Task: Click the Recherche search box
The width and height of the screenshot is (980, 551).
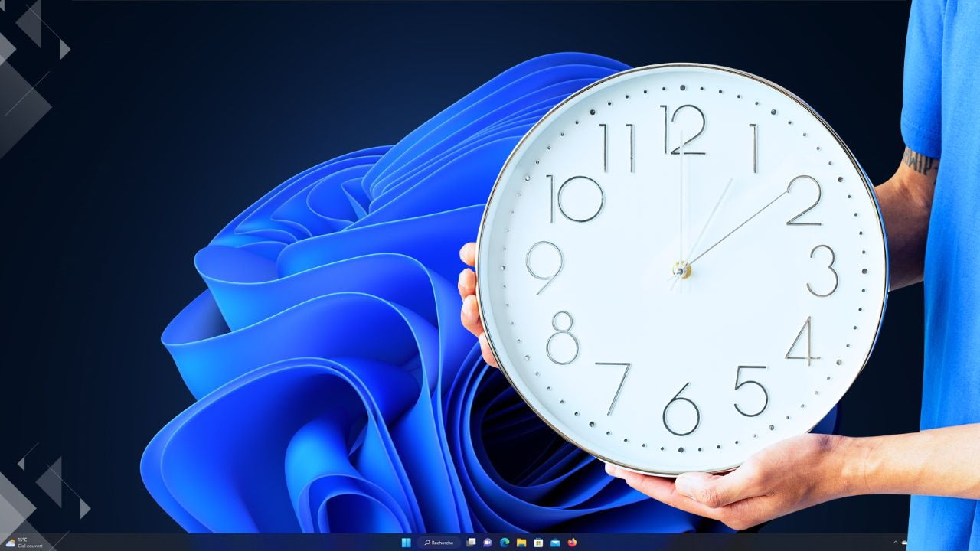Action: [439, 543]
